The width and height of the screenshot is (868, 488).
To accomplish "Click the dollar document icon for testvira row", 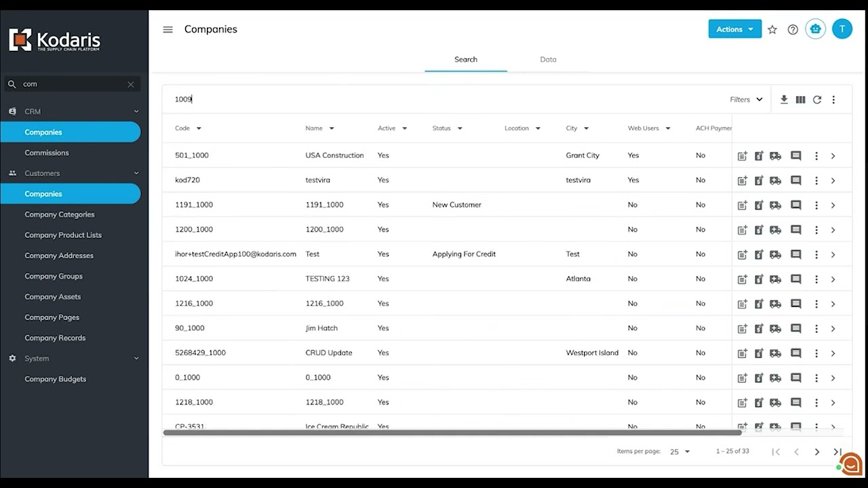I will point(759,180).
